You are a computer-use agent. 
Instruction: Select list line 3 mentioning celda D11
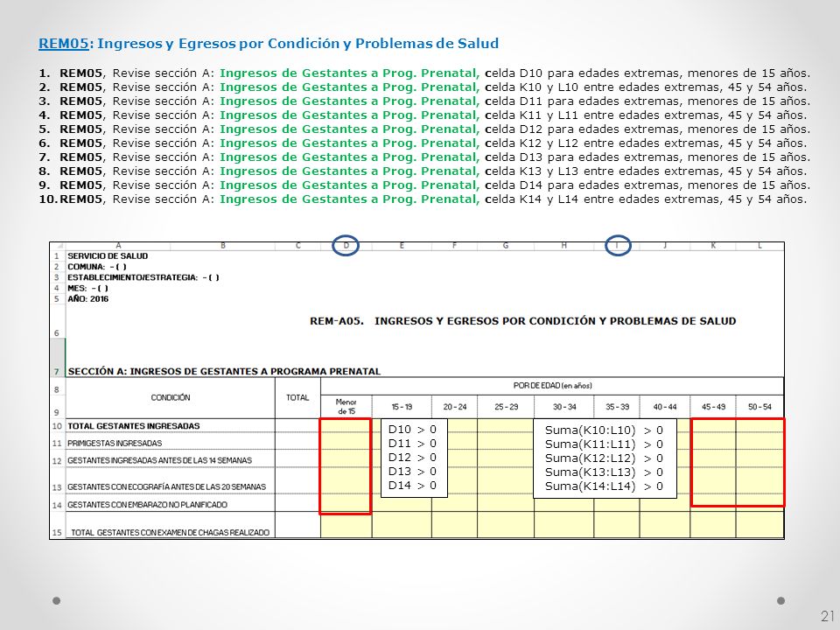pos(424,101)
